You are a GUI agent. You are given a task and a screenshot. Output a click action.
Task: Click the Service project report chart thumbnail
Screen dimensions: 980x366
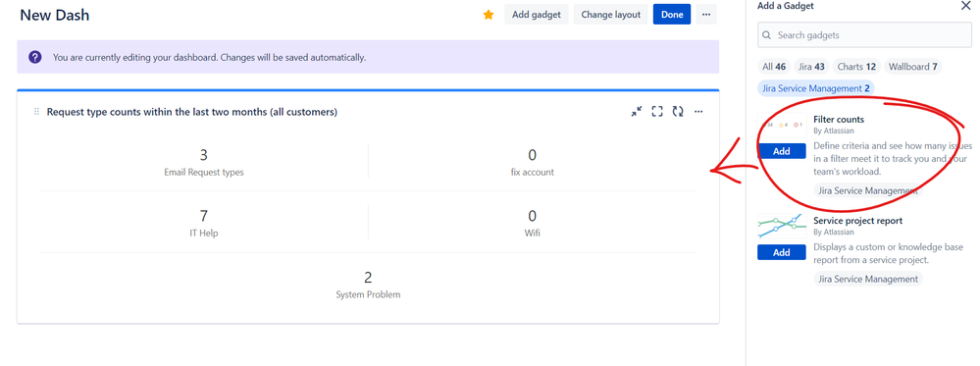pos(781,227)
